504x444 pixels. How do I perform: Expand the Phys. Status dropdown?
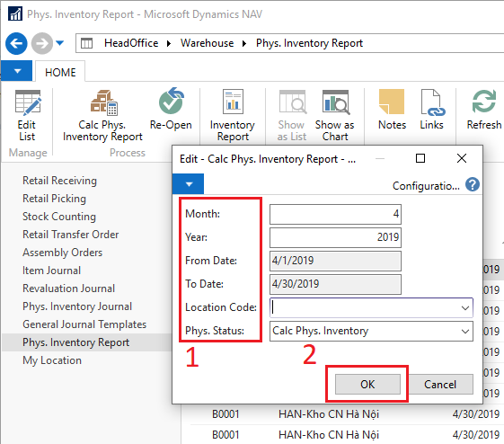[464, 331]
